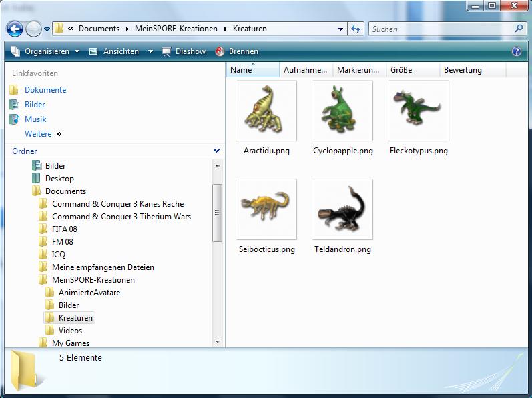Screen dimensions: 532x398
Task: Go back with the blue Back arrow
Action: pyautogui.click(x=15, y=29)
